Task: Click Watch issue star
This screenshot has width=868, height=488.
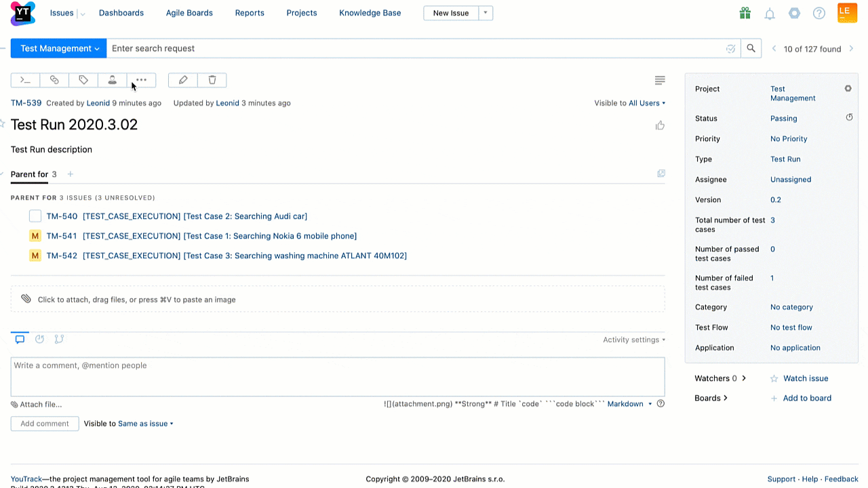Action: [774, 378]
